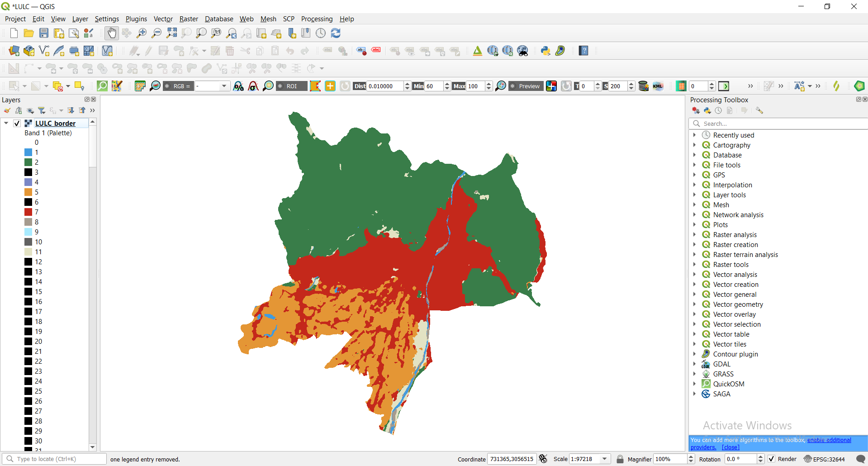
Task: Toggle visibility of the LULC border layer
Action: pos(17,123)
